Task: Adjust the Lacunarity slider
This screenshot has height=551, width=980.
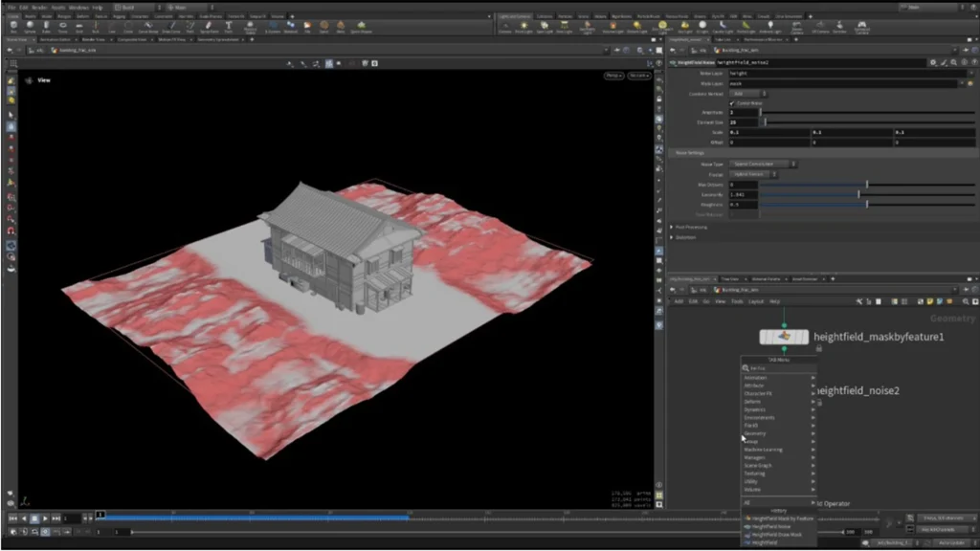Action: (x=867, y=195)
